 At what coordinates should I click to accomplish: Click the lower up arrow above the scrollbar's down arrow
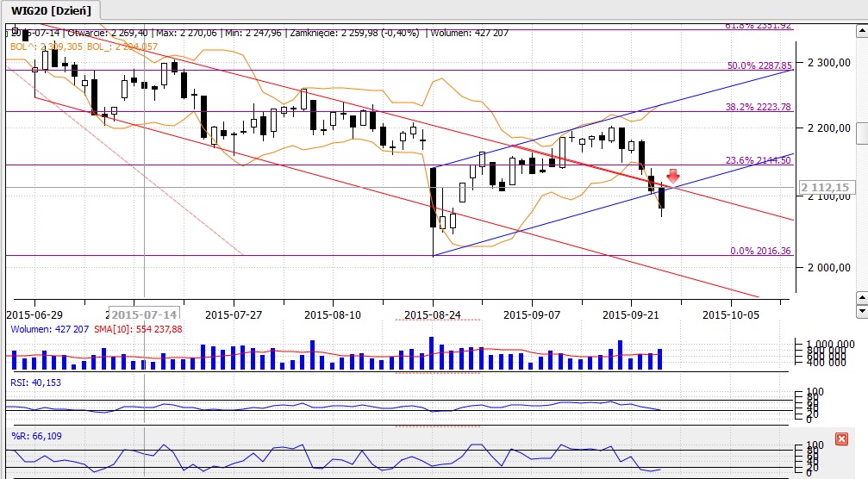click(861, 298)
